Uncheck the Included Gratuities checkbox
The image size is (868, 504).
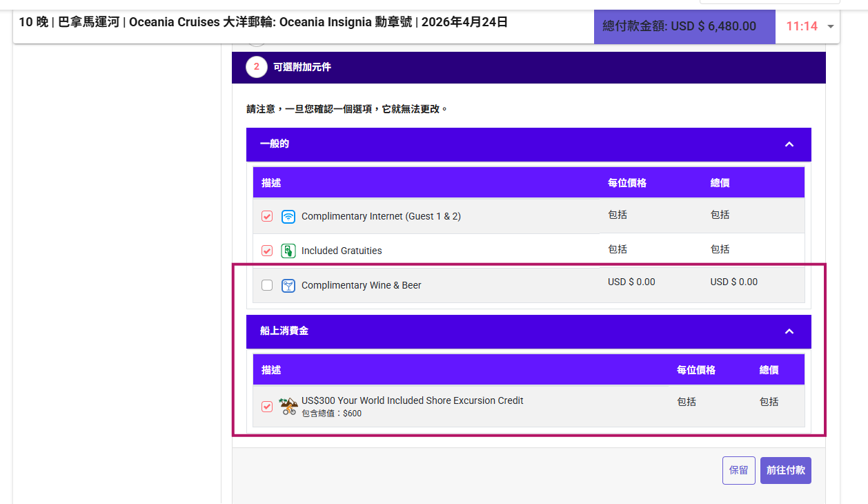pos(267,251)
